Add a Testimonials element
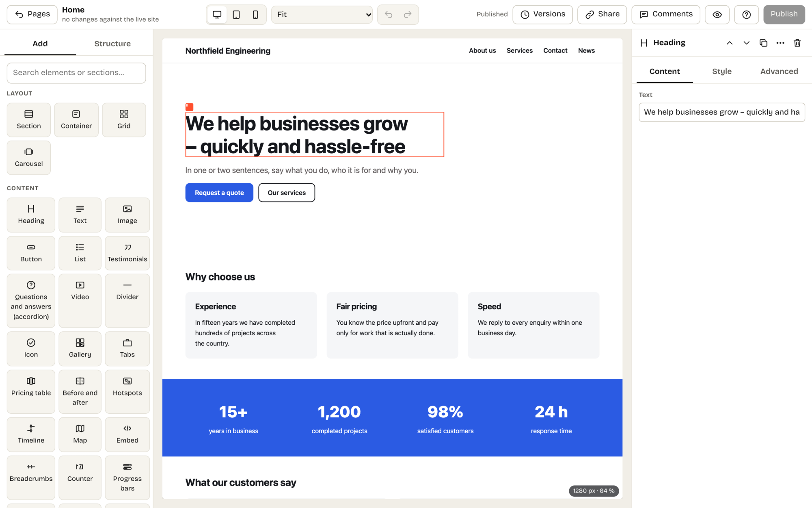Image resolution: width=812 pixels, height=508 pixels. [127, 253]
